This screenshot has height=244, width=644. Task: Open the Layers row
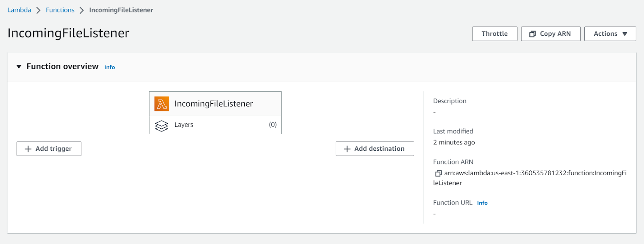215,125
